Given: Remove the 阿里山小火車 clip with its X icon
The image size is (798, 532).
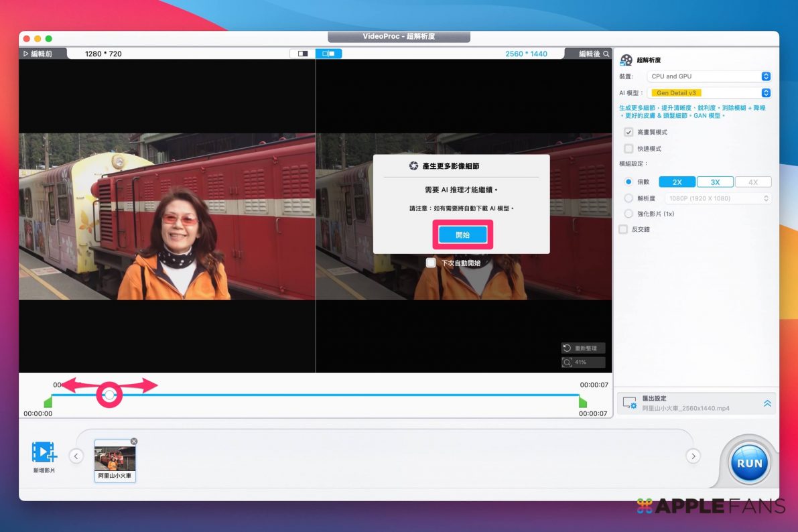Looking at the screenshot, I should [x=134, y=441].
